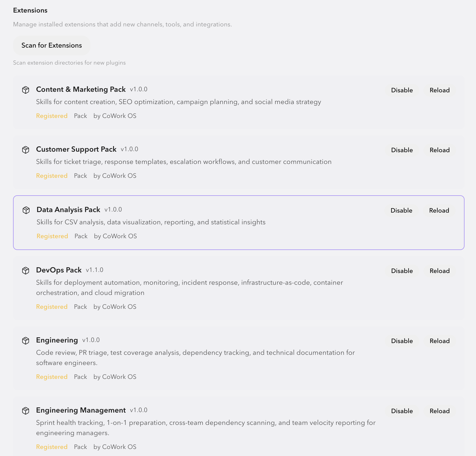Click the Content & Marketing Pack package icon
This screenshot has height=456, width=476.
tap(26, 90)
